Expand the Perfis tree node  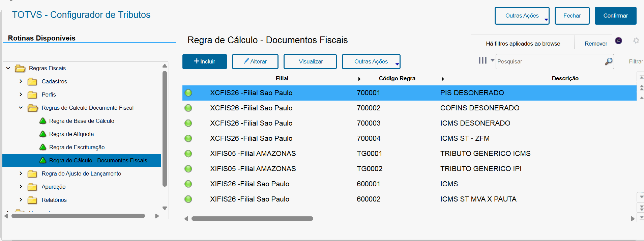(21, 95)
